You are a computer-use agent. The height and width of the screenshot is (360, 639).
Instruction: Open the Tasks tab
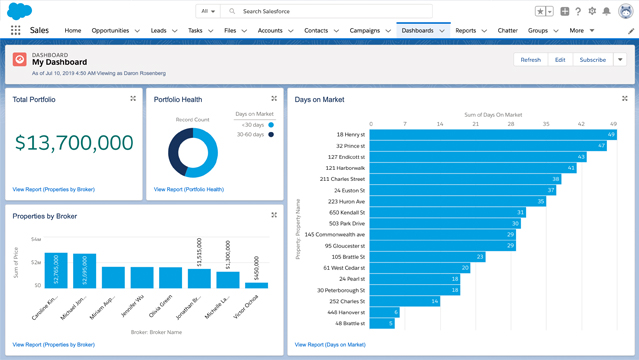[195, 31]
